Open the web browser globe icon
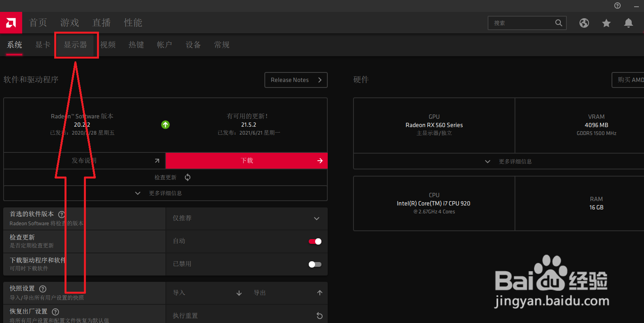 pyautogui.click(x=584, y=23)
